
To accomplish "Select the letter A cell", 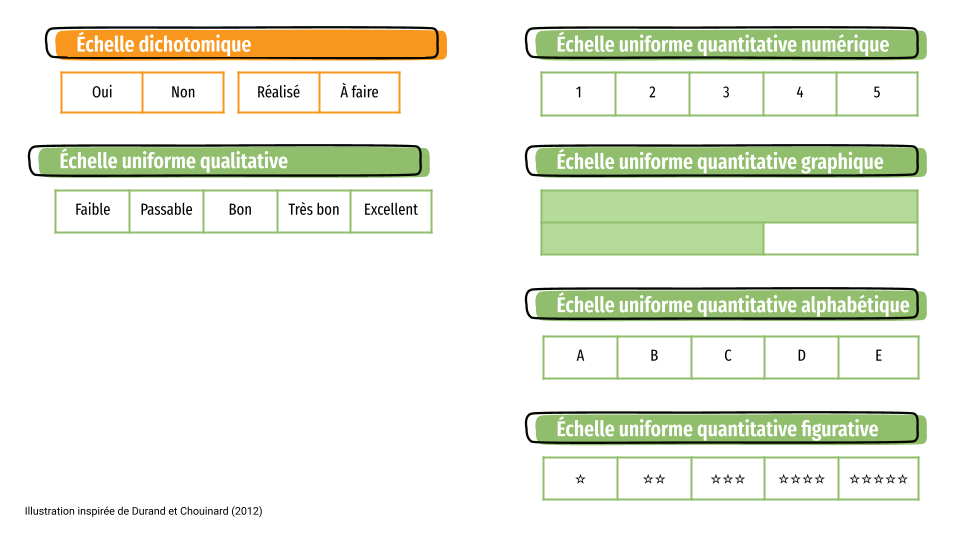I will click(580, 357).
